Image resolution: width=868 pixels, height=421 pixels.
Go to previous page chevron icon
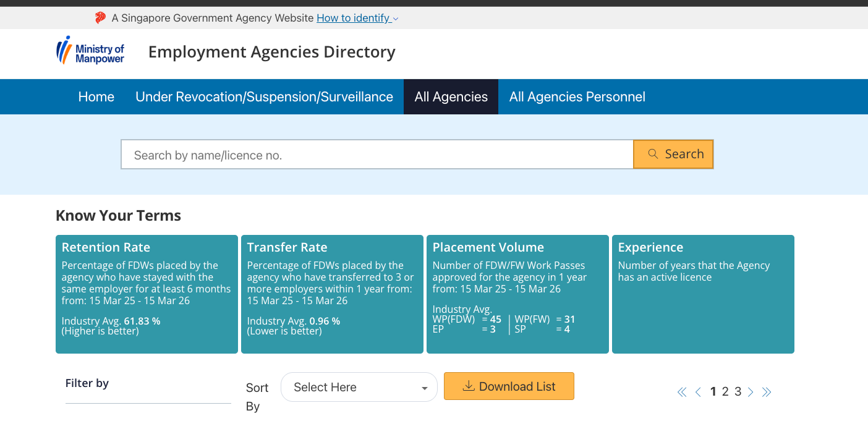tap(698, 392)
